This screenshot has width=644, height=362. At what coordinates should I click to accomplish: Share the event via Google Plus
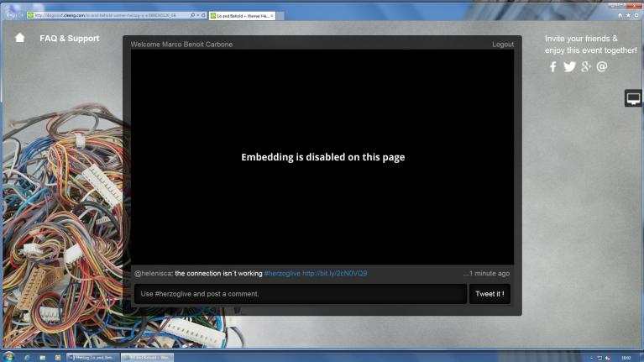586,67
